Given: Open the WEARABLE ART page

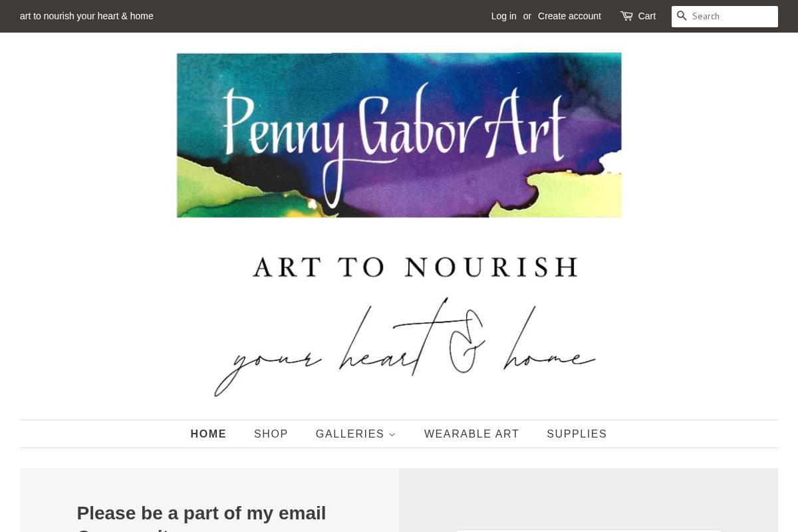Looking at the screenshot, I should [471, 434].
